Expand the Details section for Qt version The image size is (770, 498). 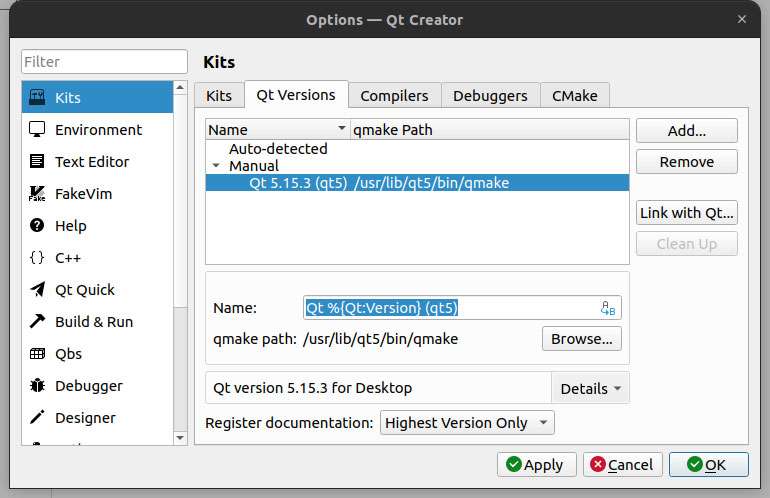pos(590,388)
